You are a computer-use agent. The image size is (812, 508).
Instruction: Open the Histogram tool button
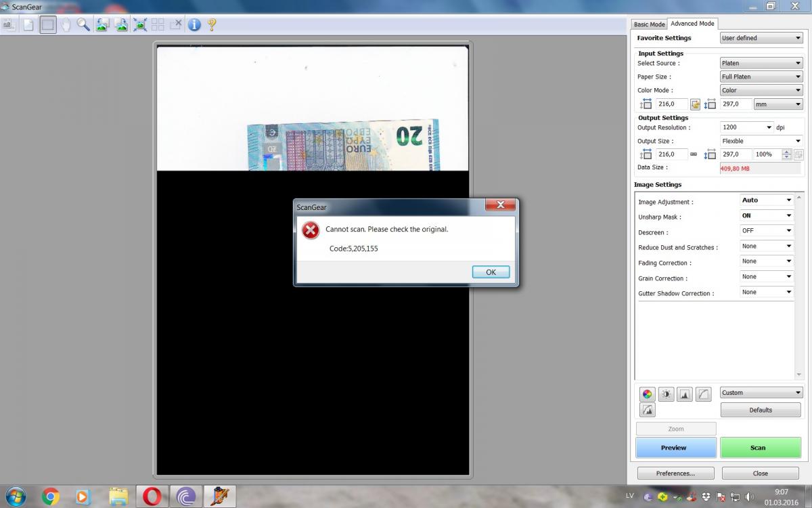click(x=685, y=394)
